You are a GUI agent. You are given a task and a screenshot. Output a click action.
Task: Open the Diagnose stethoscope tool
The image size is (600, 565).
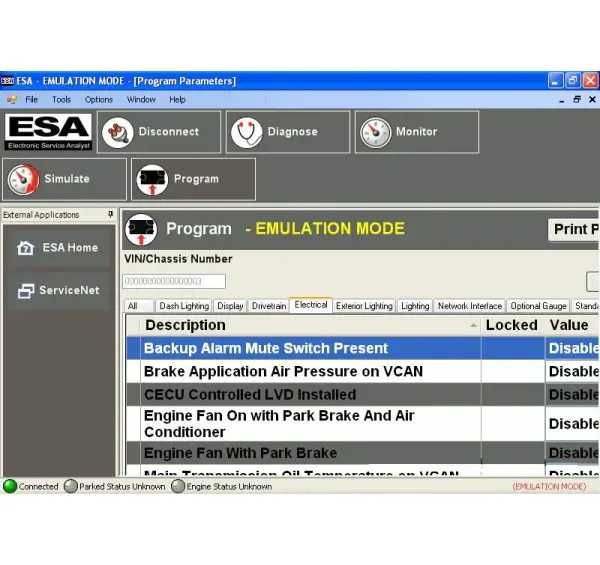point(288,132)
